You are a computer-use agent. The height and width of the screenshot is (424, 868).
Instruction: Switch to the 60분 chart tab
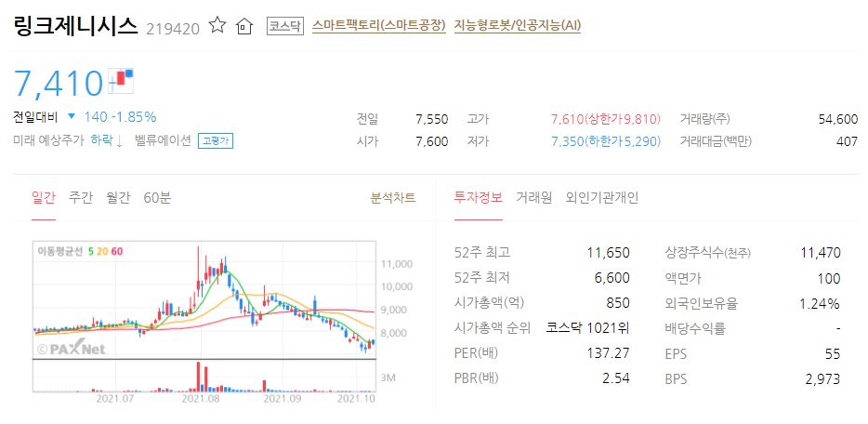(157, 198)
